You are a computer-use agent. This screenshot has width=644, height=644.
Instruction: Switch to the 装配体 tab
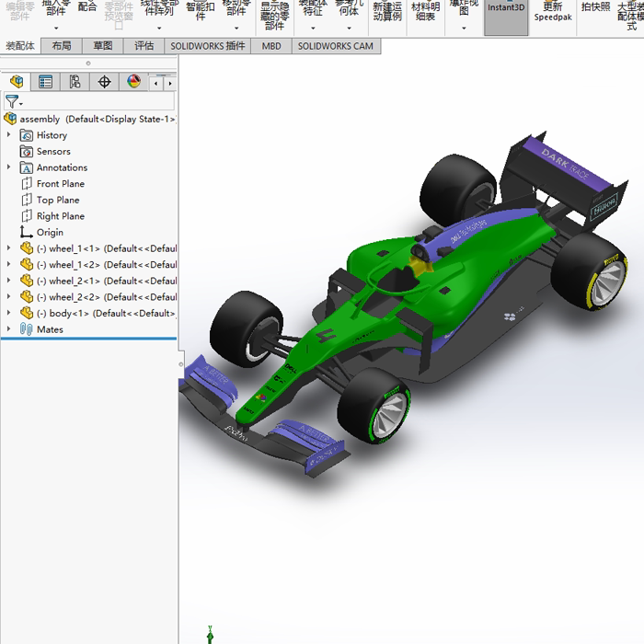(x=20, y=46)
